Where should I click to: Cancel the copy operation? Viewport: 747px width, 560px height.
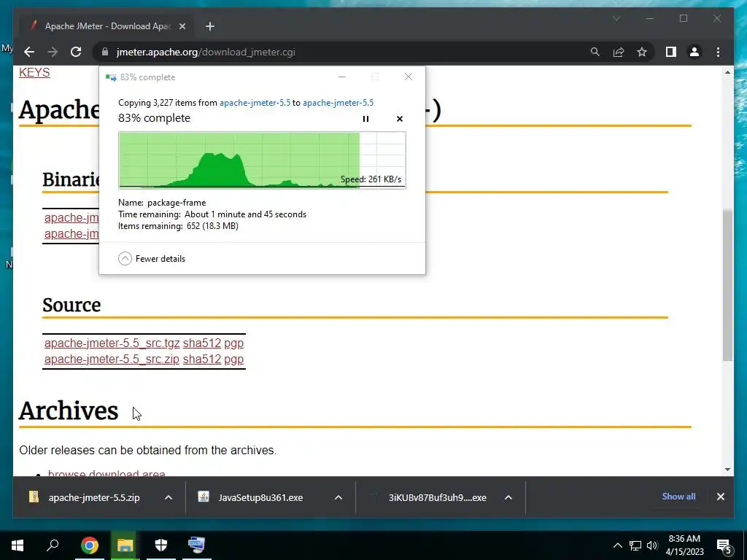[400, 119]
